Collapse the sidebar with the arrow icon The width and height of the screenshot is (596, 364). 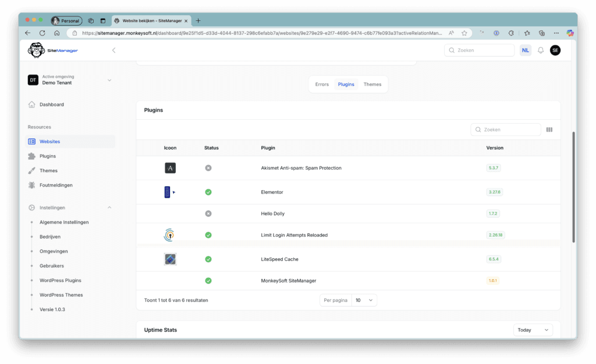113,51
